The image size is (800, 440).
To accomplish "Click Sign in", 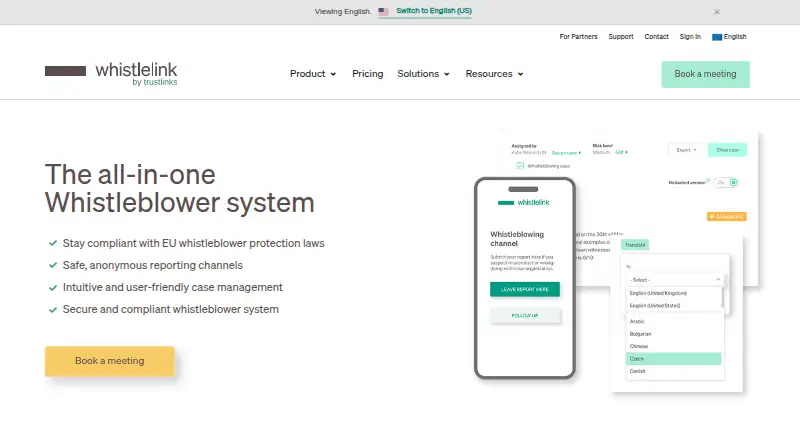I will [x=690, y=37].
